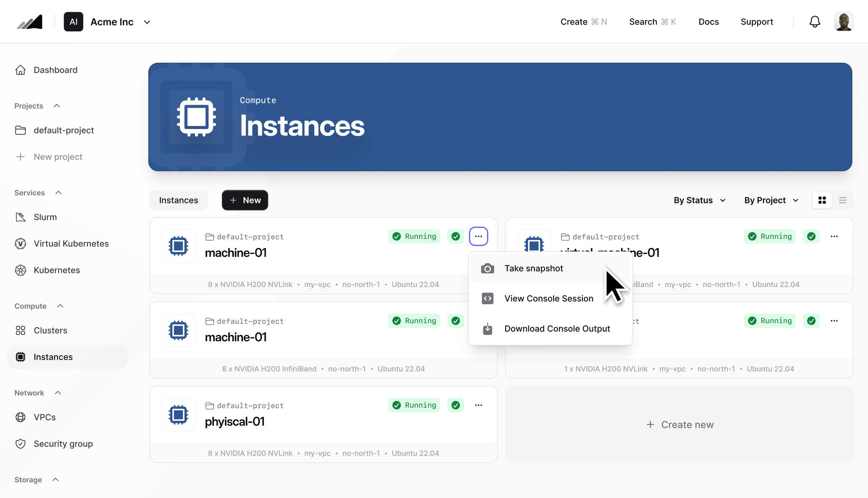Click the New instance button
The image size is (868, 498).
[x=245, y=200]
